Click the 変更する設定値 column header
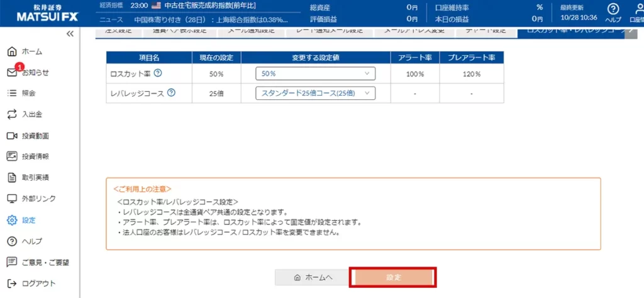Image resolution: width=644 pixels, height=298 pixels. [x=316, y=58]
